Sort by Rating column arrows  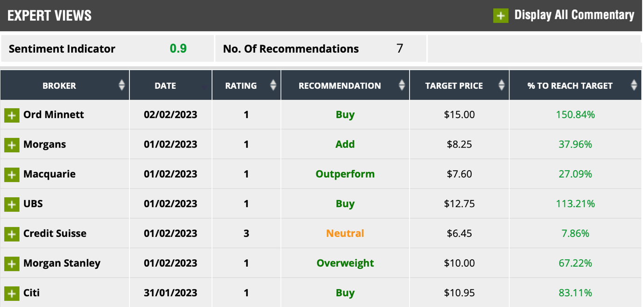point(273,85)
